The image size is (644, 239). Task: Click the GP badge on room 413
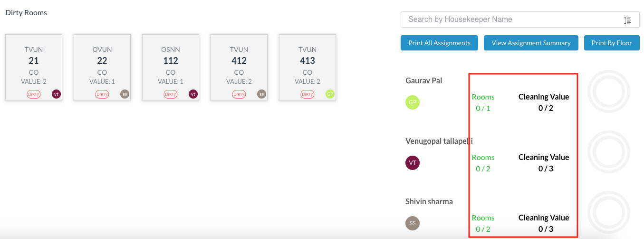[x=330, y=94]
